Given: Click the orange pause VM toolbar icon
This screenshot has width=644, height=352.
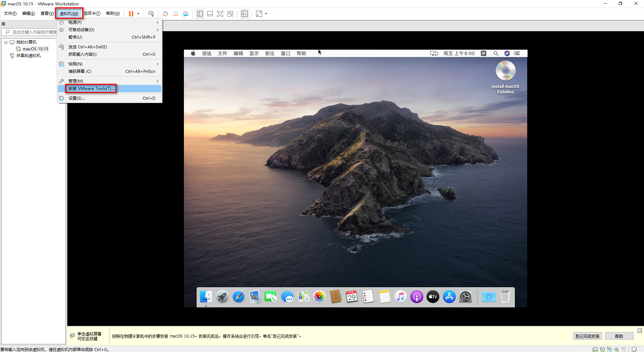Looking at the screenshot, I should pos(131,14).
